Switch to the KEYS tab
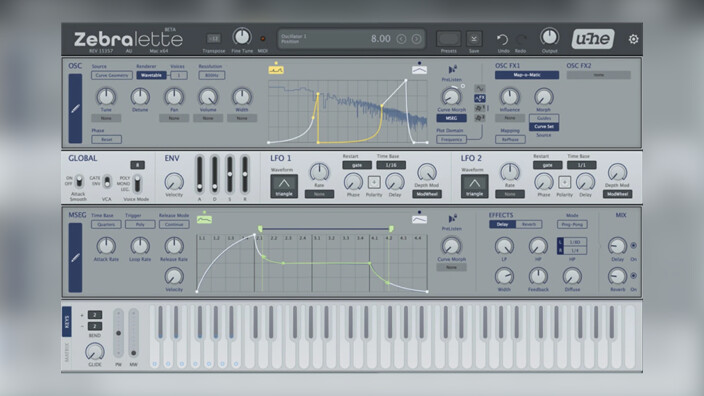Screen dimensions: 704x396 (x=67, y=321)
